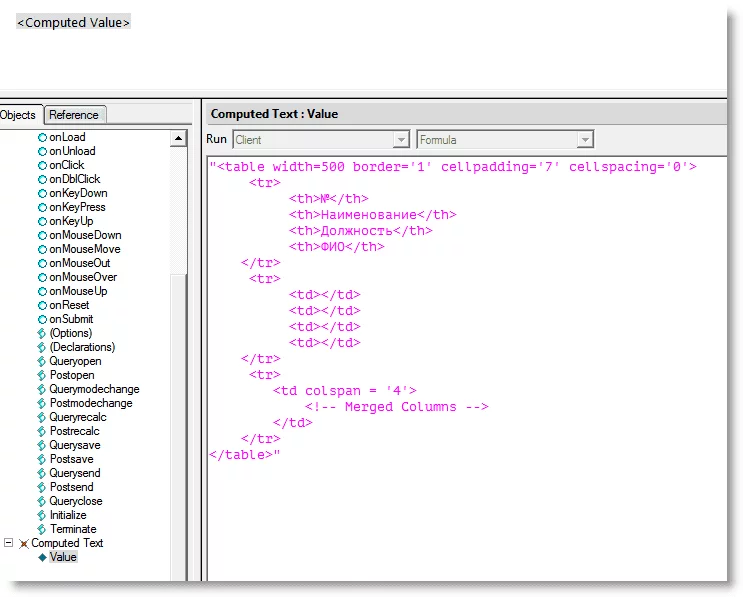Click the Queryopen script icon

[42, 361]
